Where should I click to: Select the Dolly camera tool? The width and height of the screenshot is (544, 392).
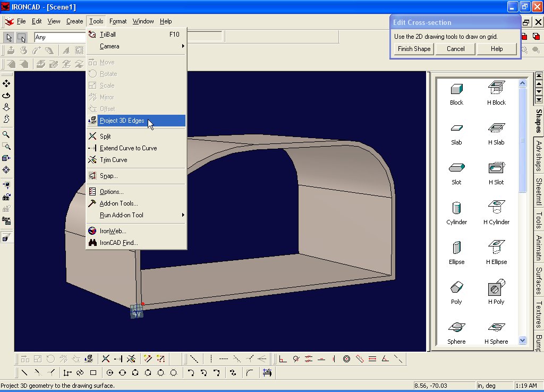pos(6,107)
